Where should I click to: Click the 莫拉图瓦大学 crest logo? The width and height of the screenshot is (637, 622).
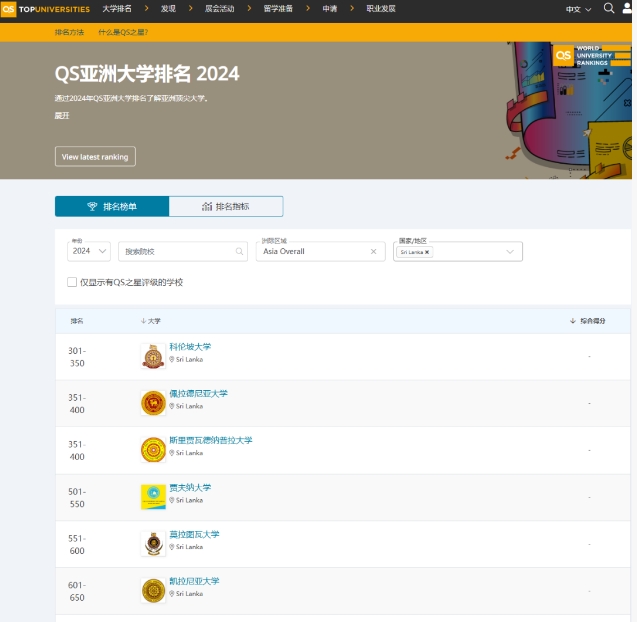pyautogui.click(x=153, y=544)
